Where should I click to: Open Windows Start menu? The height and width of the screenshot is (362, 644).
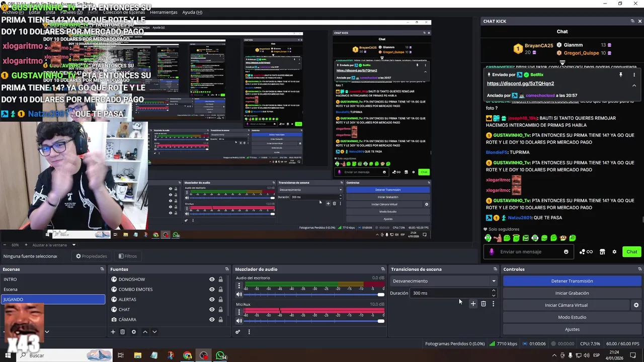(x=8, y=355)
